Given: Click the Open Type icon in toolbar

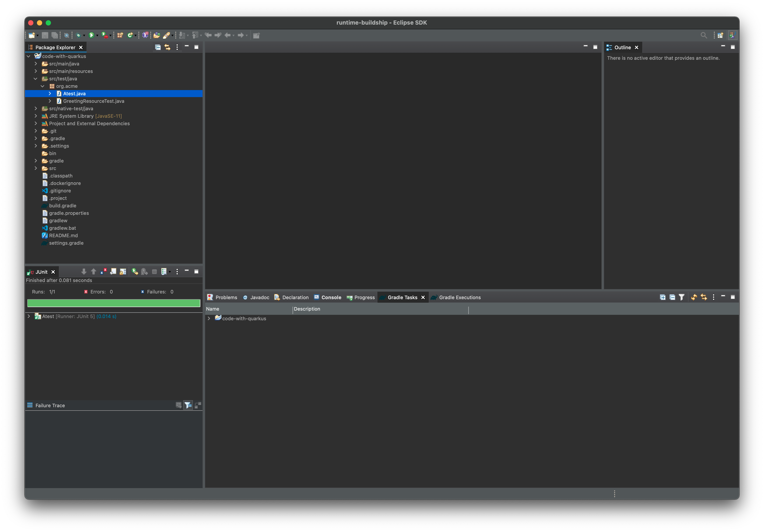Looking at the screenshot, I should (x=156, y=35).
